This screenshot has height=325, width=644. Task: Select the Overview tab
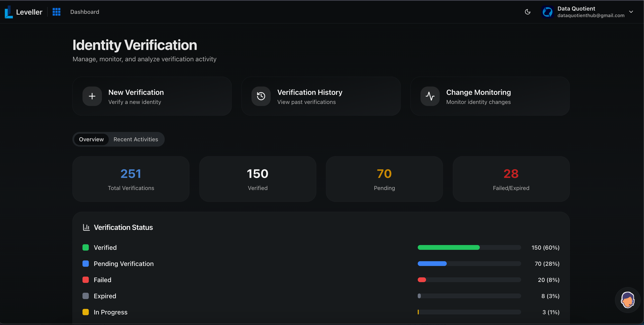click(91, 139)
